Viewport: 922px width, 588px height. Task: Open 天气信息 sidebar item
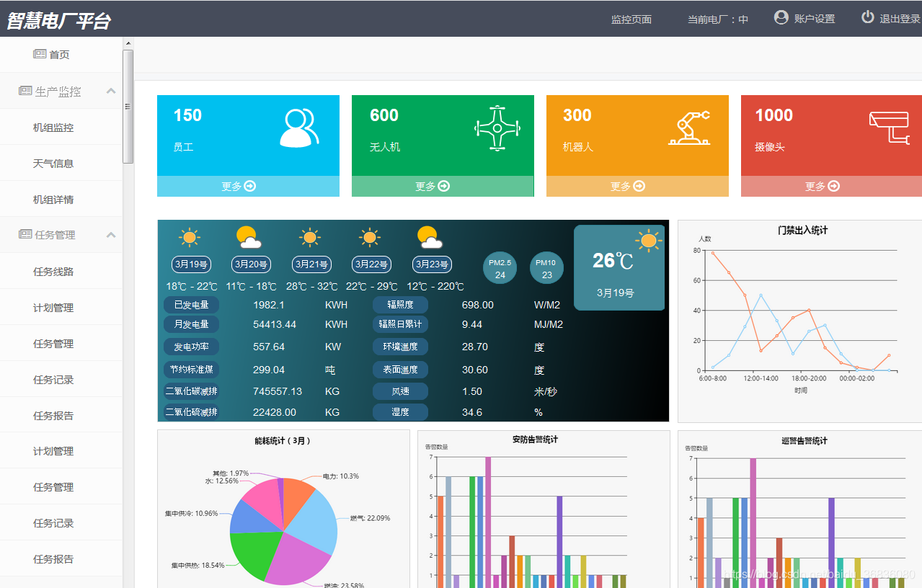[53, 164]
